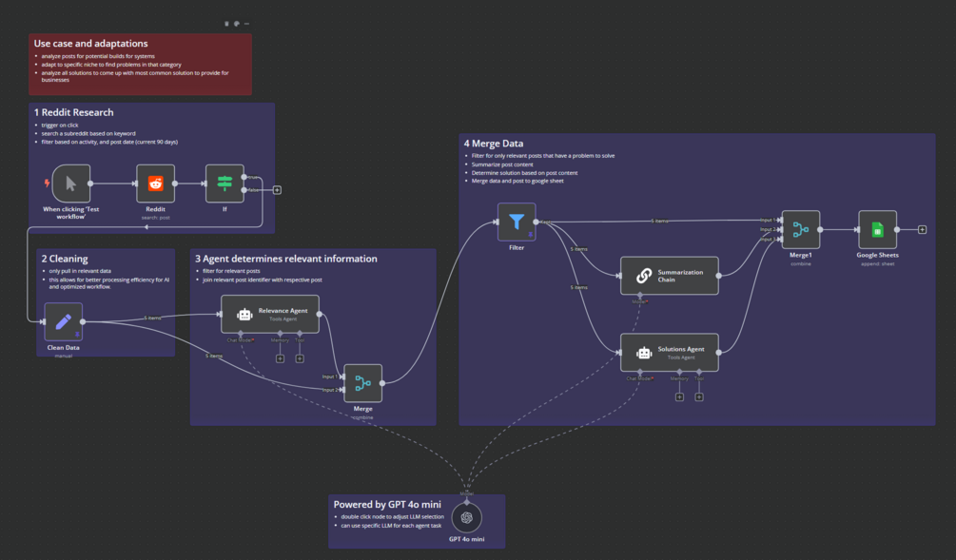Click the 'Use case and adaptations' sticky title
Screen dimensions: 956x560
tap(91, 44)
